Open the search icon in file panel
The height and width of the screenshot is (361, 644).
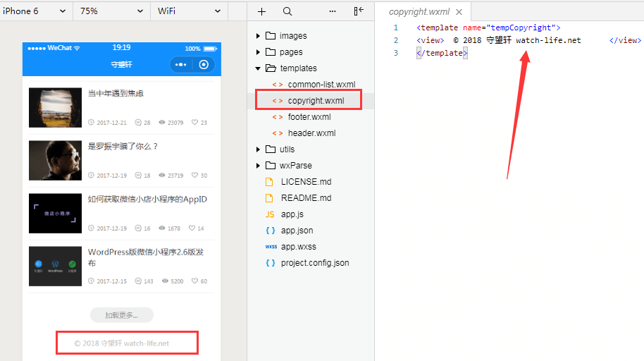[287, 11]
